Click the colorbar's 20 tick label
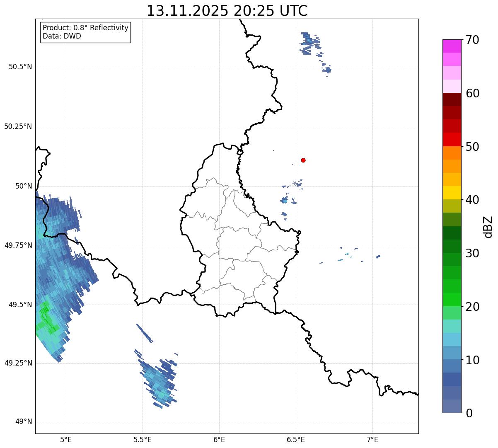This screenshot has width=498, height=448. coord(472,307)
